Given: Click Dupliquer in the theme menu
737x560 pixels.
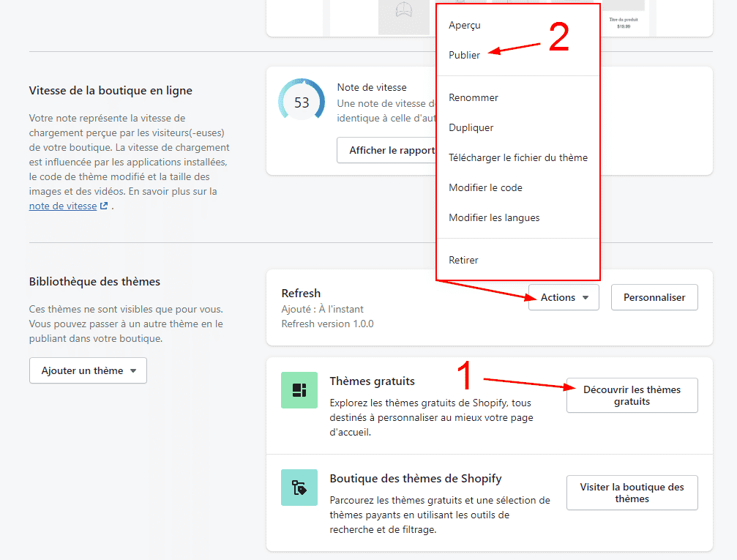Looking at the screenshot, I should [471, 127].
